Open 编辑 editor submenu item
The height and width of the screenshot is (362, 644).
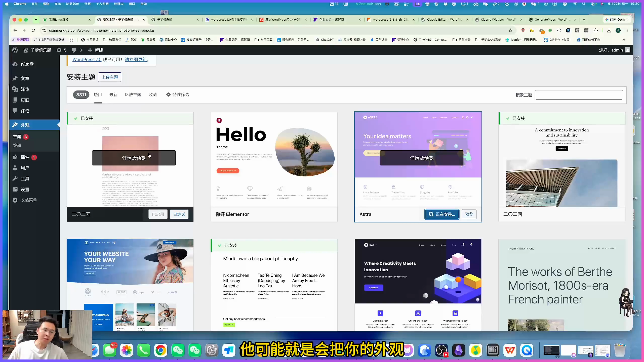point(17,145)
